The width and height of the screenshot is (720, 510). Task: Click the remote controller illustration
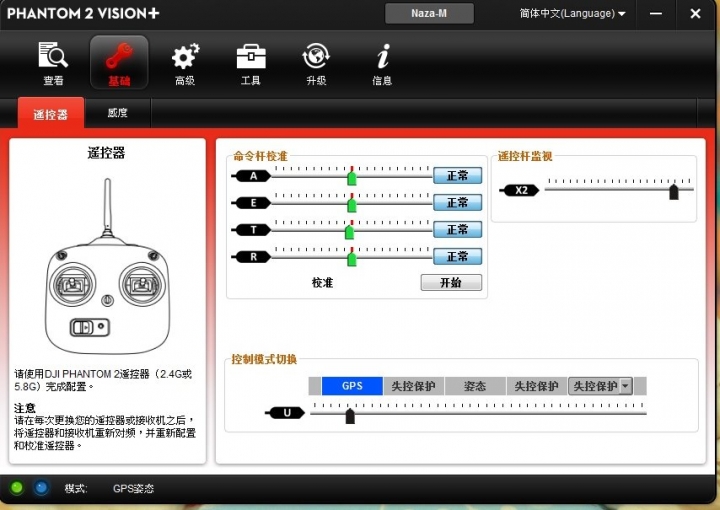point(107,266)
